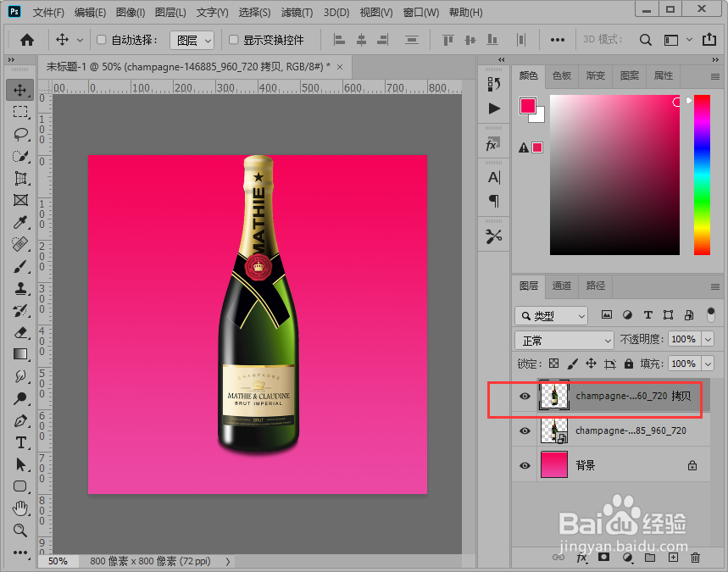Hide the champagne 拷贝 layer eye icon
This screenshot has height=572, width=728.
click(x=525, y=396)
